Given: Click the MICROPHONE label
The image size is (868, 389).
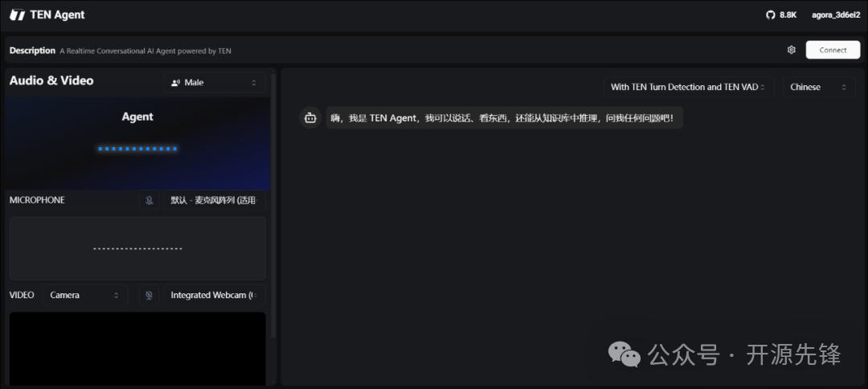Looking at the screenshot, I should pos(37,200).
